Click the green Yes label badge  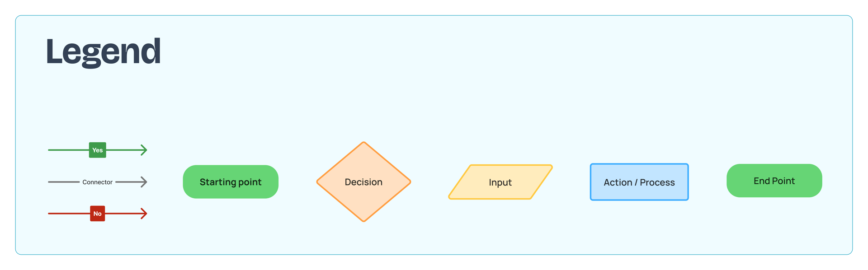coord(97,150)
